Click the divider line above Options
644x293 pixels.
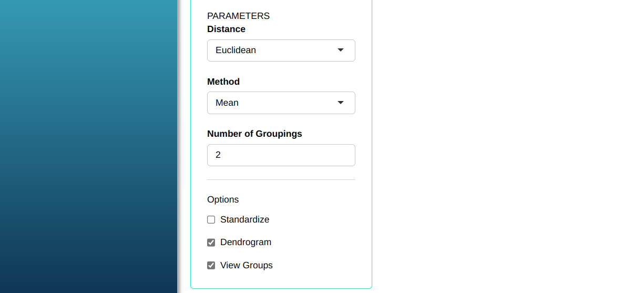[281, 179]
